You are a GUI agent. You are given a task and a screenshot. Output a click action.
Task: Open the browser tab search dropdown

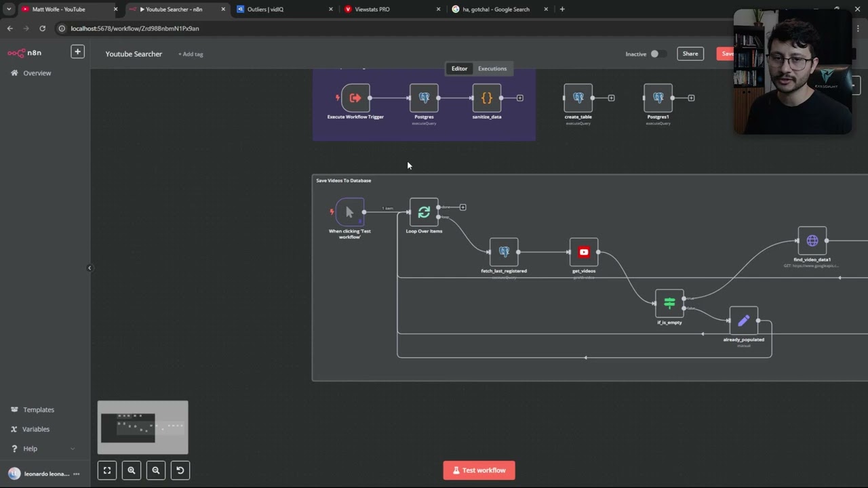[9, 9]
